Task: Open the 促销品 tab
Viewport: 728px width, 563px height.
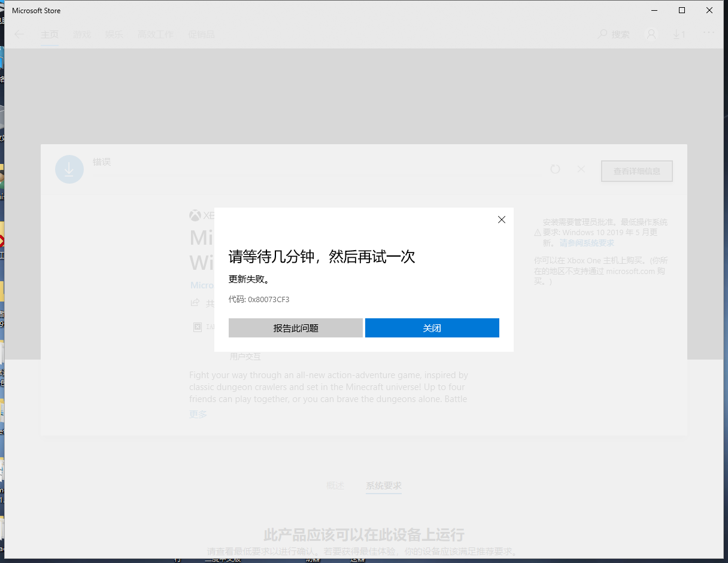Action: (x=201, y=34)
